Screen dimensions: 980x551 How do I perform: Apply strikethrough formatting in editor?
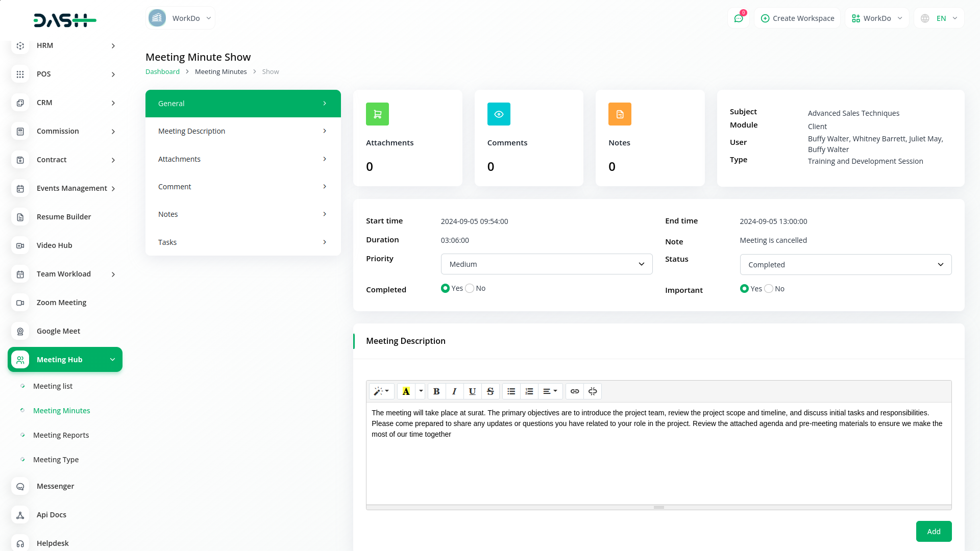(x=490, y=391)
